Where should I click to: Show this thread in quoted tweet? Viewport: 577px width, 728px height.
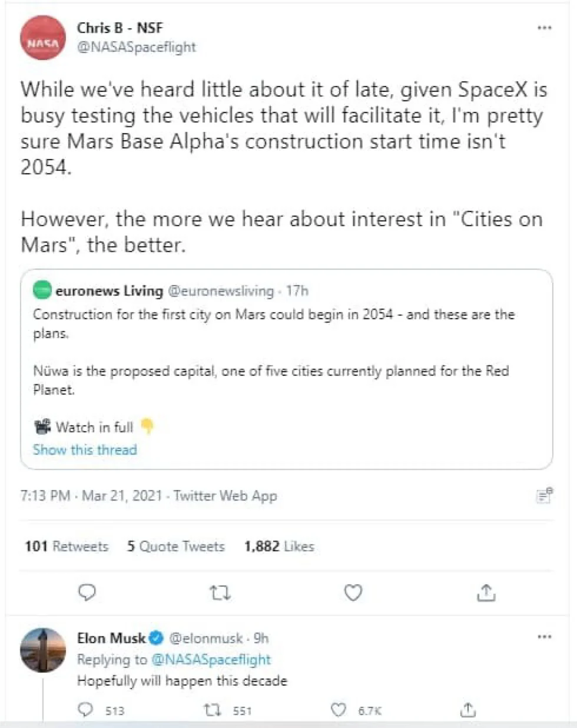[x=85, y=449]
